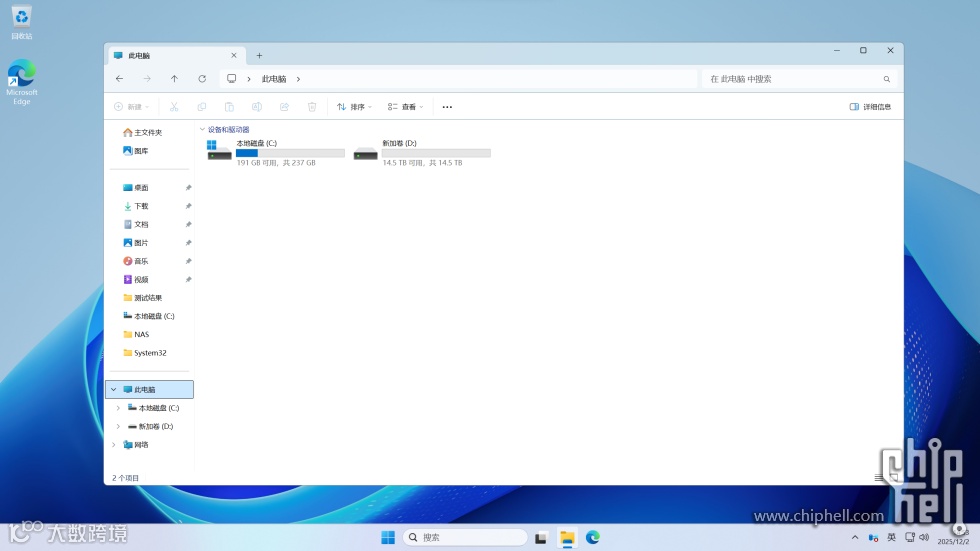Image resolution: width=980 pixels, height=551 pixels.
Task: Open the Windows Start menu
Action: [x=388, y=537]
